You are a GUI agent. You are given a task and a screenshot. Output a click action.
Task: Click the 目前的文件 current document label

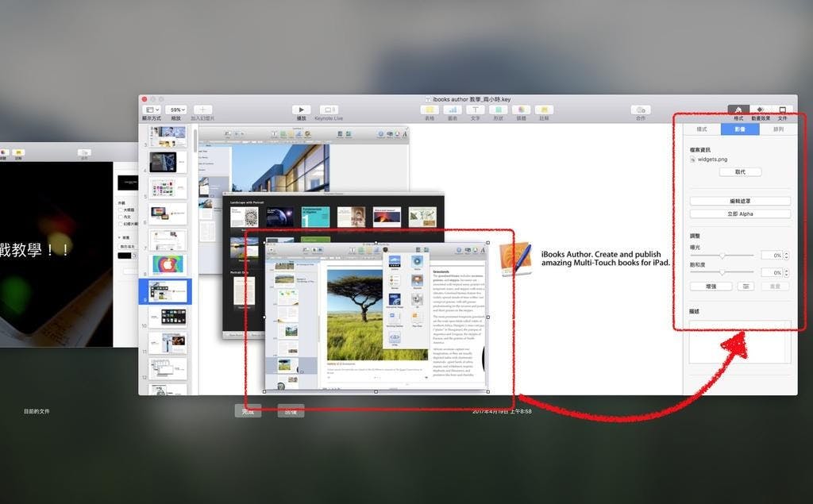(37, 411)
